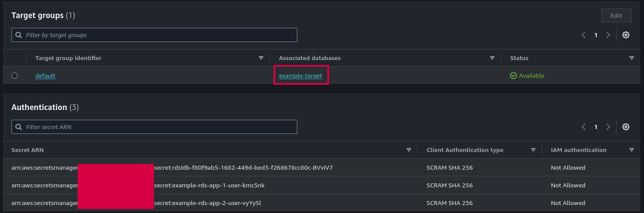Screen dimensions: 644x213
Task: Focus the Filter secret ARN field
Action: coord(154,127)
